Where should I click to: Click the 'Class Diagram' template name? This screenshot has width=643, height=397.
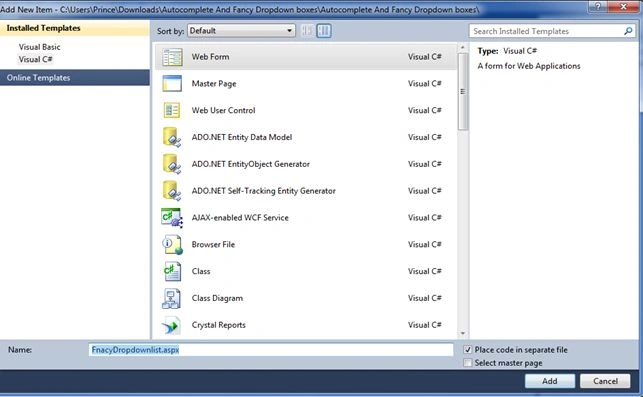(x=217, y=299)
